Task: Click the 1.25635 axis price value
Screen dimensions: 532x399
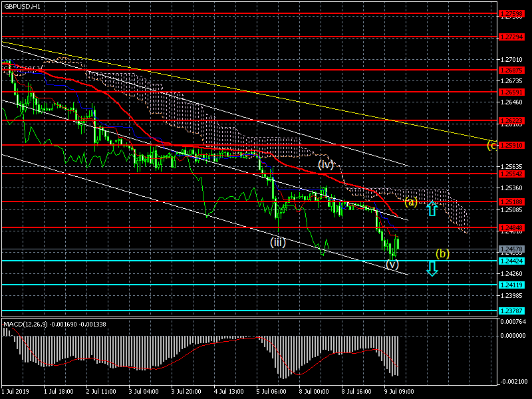Action: click(x=511, y=167)
